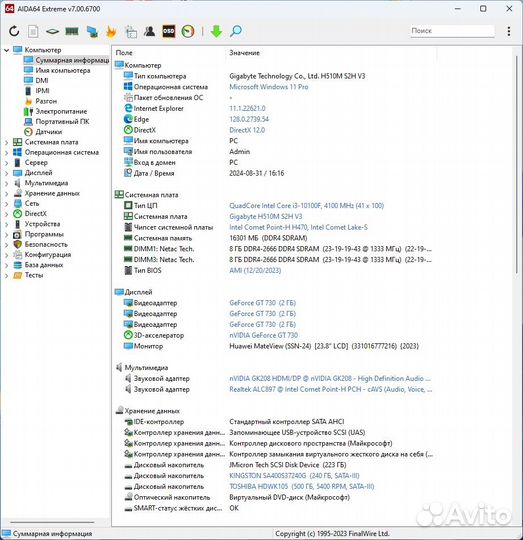Open the DirectX 12.0 value link
The height and width of the screenshot is (540, 523).
[x=247, y=130]
